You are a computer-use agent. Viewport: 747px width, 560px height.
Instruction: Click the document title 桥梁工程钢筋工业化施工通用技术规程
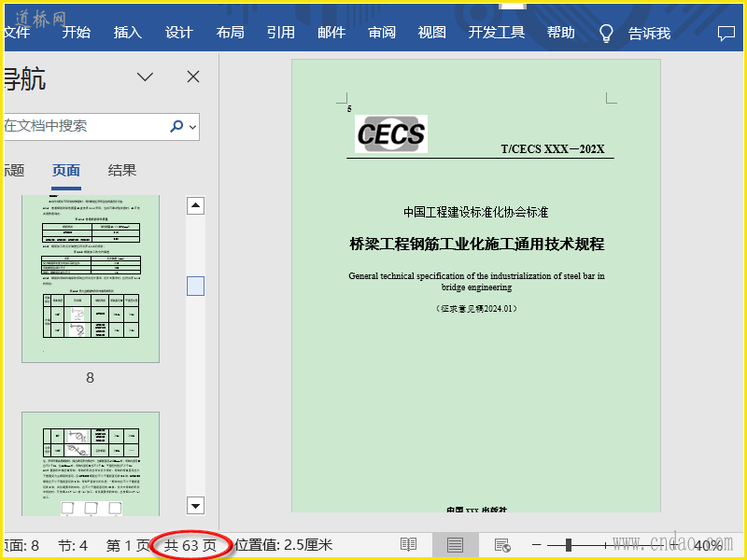click(477, 244)
